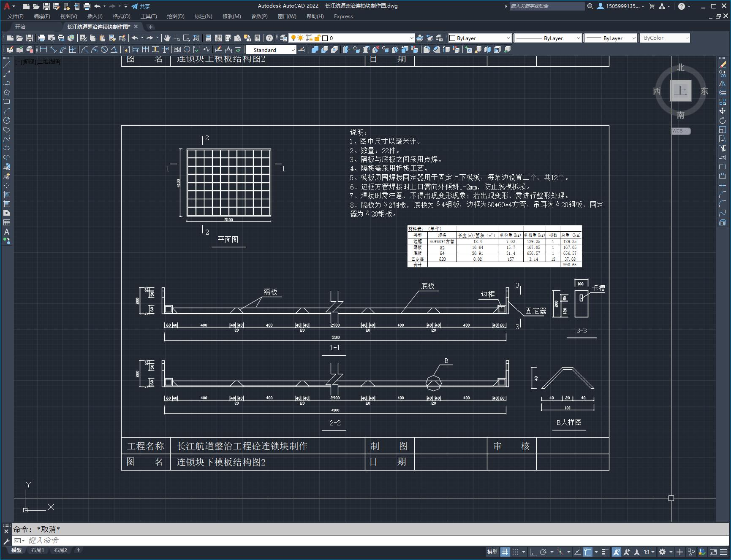
Task: Select the Line draw tool
Action: pyautogui.click(x=7, y=65)
